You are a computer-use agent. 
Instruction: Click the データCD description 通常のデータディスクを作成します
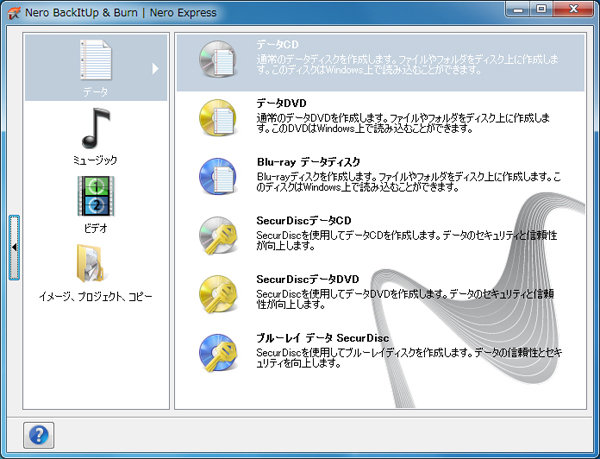pos(408,64)
